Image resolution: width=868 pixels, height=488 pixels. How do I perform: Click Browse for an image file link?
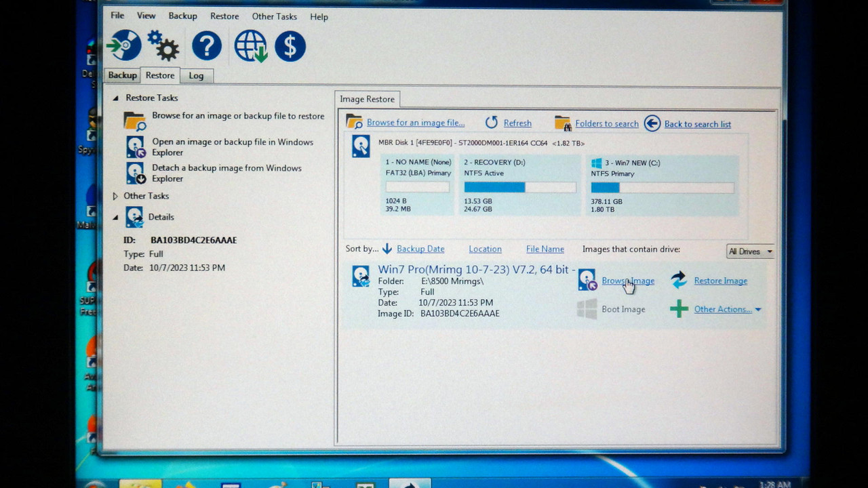point(416,123)
